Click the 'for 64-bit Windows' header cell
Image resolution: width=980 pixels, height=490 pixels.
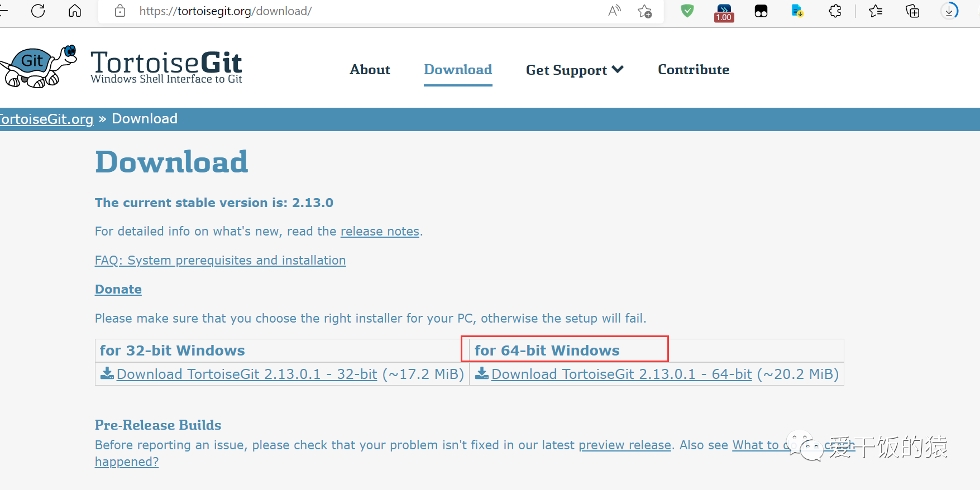[x=656, y=350]
